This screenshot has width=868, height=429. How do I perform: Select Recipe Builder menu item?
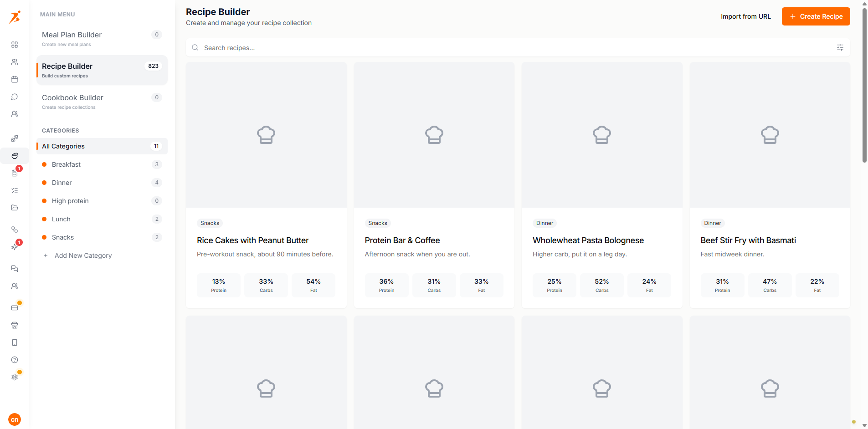coord(102,70)
